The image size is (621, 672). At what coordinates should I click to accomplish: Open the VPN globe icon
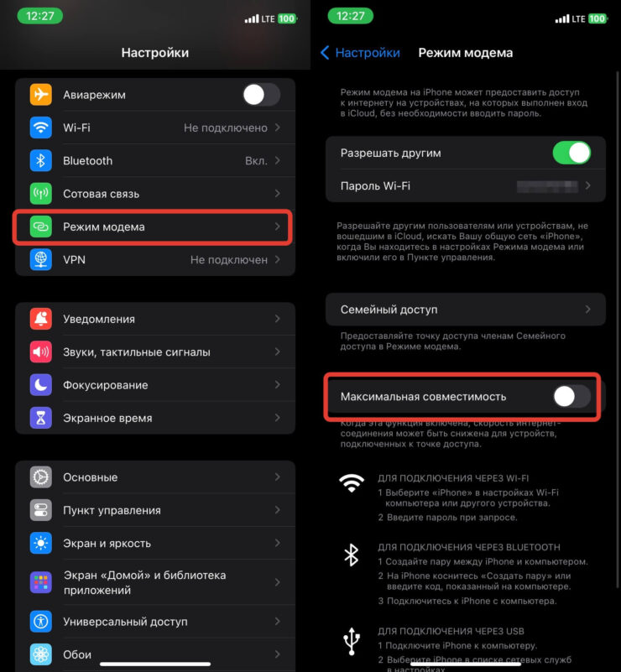tap(41, 259)
